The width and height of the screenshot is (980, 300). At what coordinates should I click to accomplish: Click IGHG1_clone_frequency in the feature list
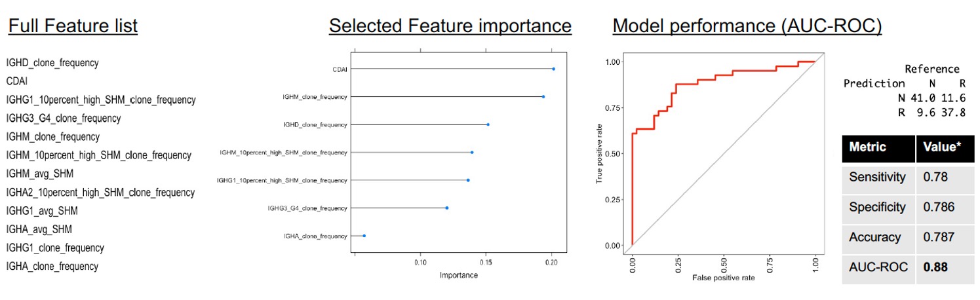point(55,248)
